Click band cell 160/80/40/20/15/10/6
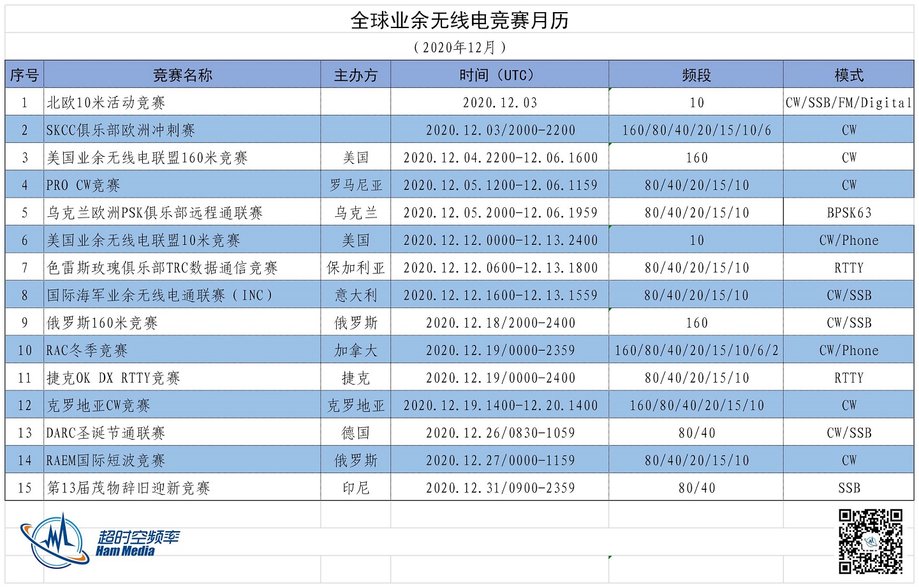 click(696, 130)
